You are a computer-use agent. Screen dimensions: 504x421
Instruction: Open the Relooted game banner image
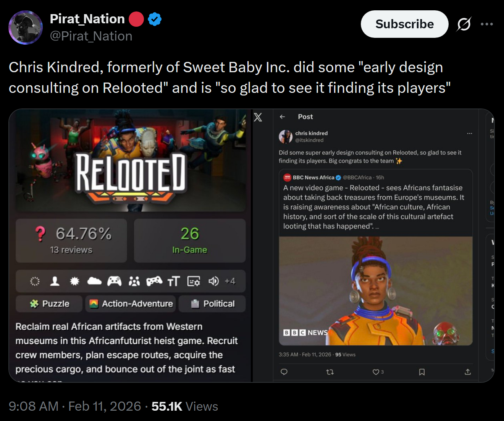point(131,161)
